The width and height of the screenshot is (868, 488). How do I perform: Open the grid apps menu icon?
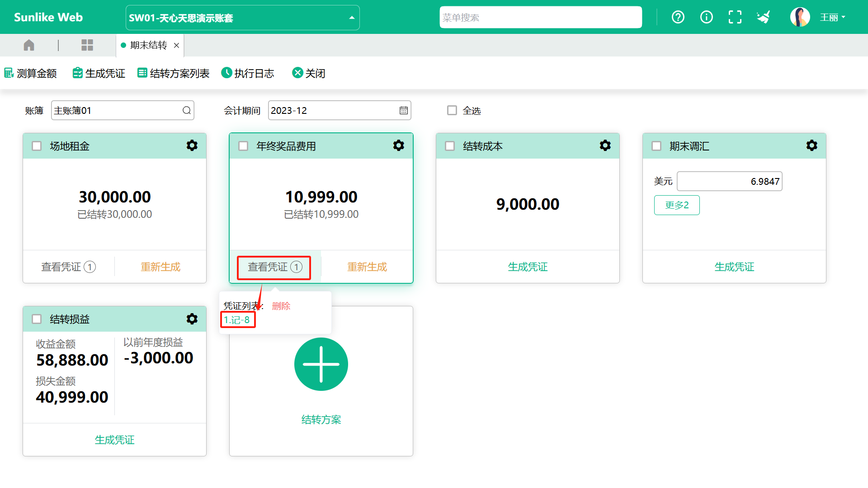[x=87, y=45]
